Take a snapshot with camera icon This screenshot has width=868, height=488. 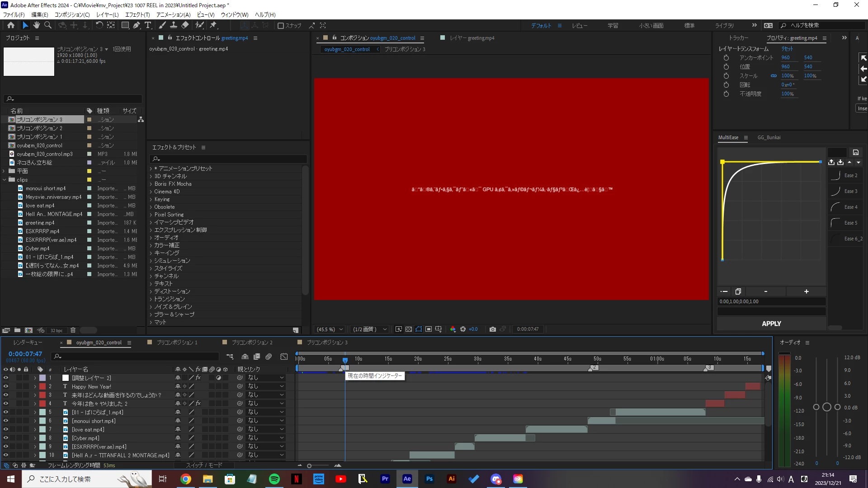click(x=493, y=329)
